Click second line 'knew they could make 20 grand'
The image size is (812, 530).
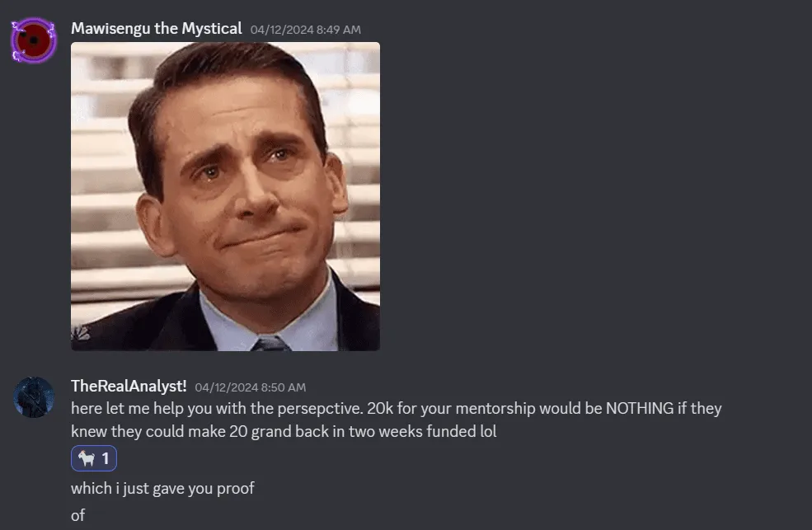click(x=284, y=432)
